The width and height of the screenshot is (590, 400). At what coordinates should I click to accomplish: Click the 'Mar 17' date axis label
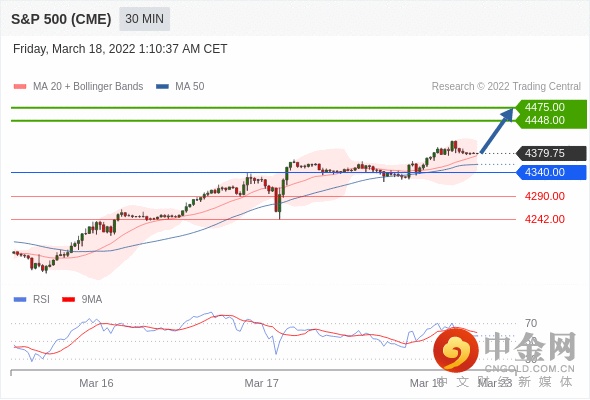click(262, 383)
